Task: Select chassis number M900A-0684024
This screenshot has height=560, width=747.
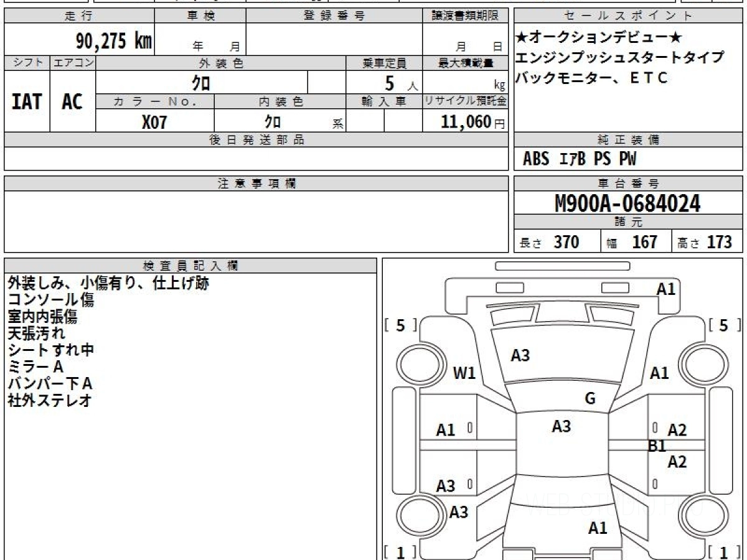Action: point(627,203)
